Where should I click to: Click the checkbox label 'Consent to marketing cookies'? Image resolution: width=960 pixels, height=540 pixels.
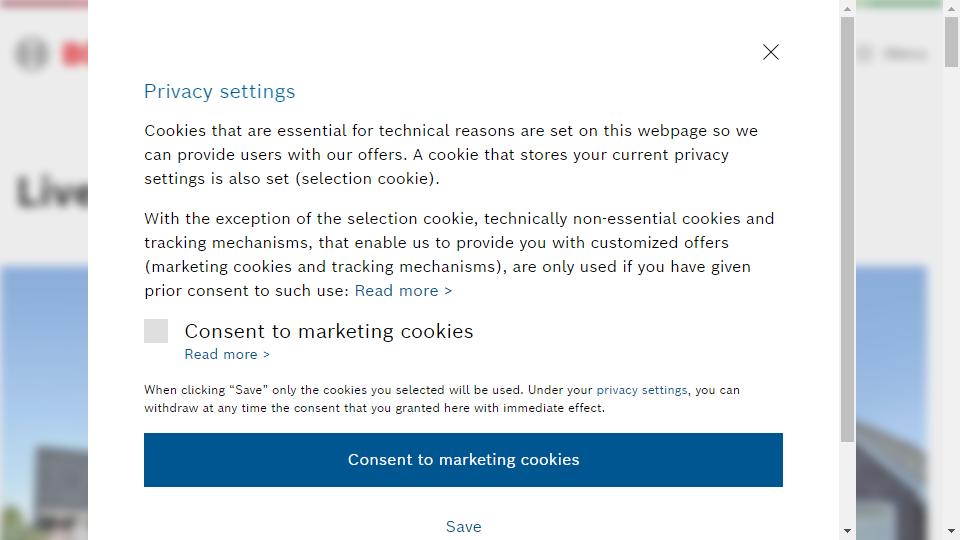tap(328, 331)
